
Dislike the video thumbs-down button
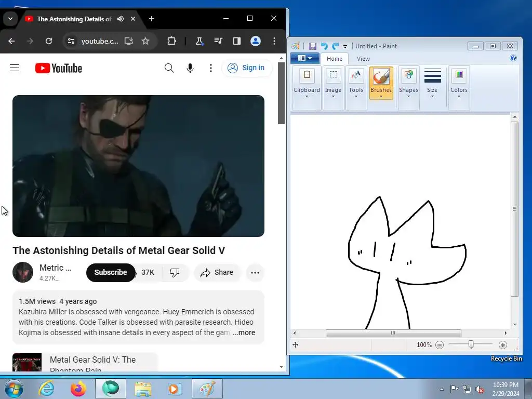click(175, 272)
